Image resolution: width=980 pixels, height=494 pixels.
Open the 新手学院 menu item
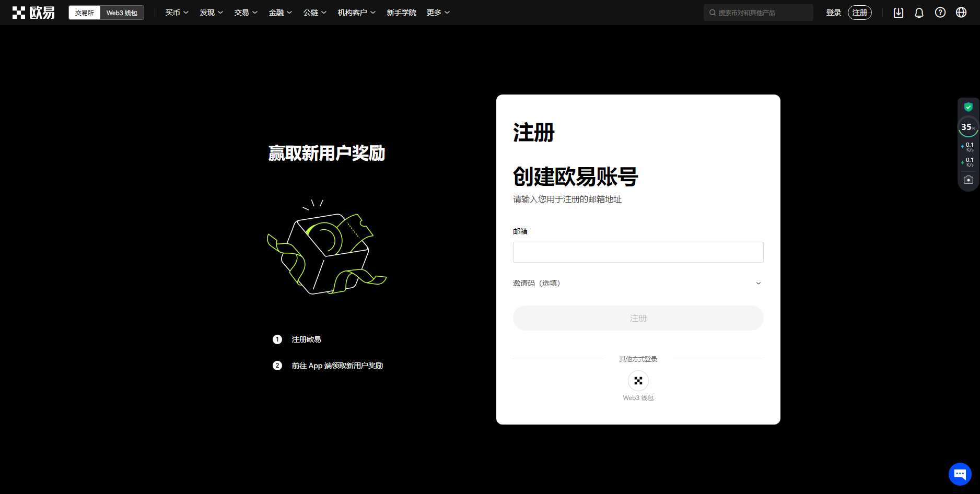(402, 13)
